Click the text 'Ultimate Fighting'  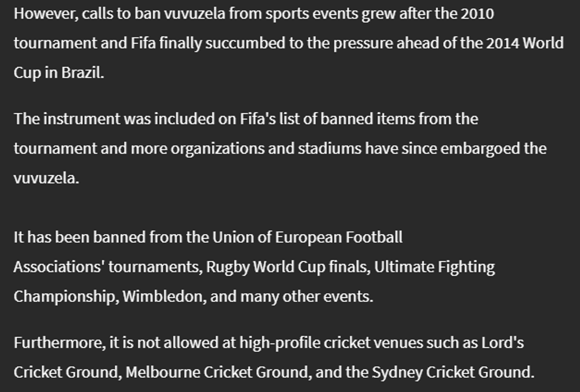[x=434, y=267]
